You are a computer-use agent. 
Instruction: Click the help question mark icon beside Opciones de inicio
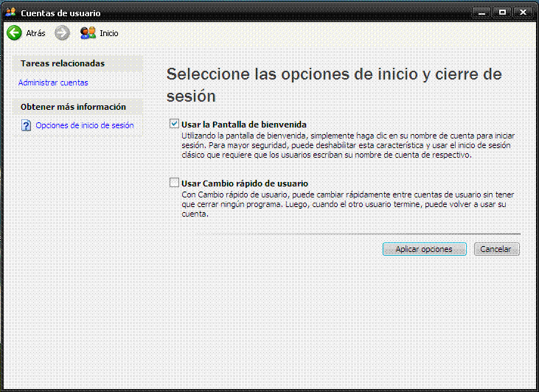[x=26, y=125]
